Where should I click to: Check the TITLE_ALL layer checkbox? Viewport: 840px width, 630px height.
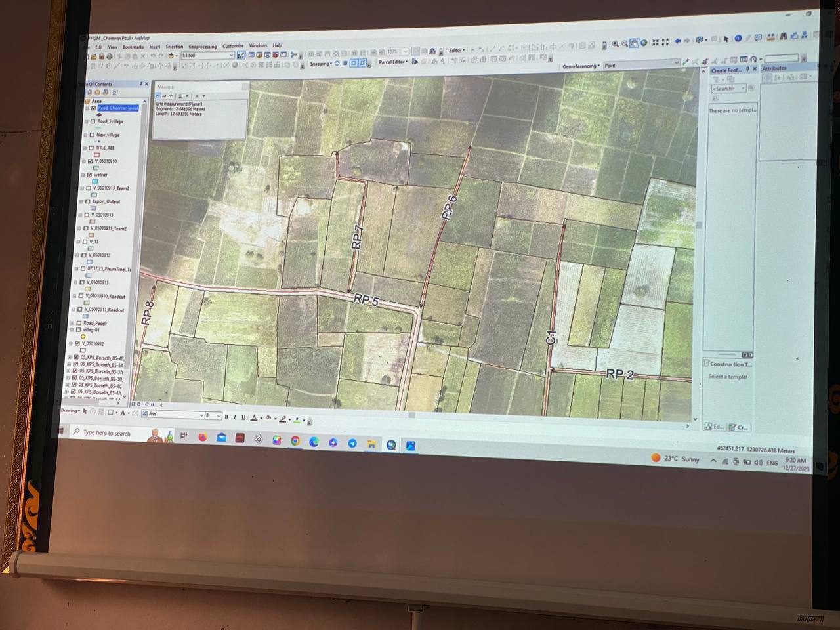[91, 148]
